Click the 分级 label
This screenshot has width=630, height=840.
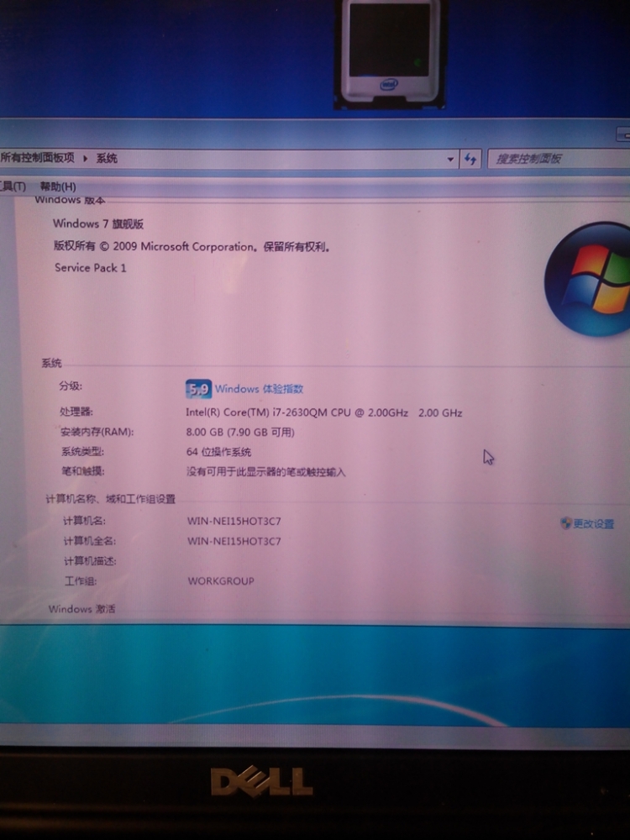[71, 386]
